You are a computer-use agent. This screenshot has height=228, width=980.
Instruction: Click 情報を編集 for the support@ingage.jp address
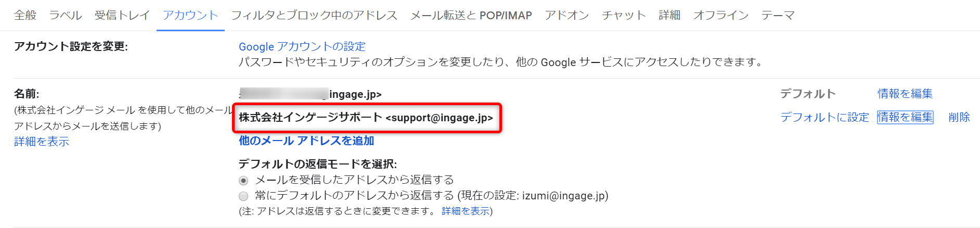click(x=905, y=118)
